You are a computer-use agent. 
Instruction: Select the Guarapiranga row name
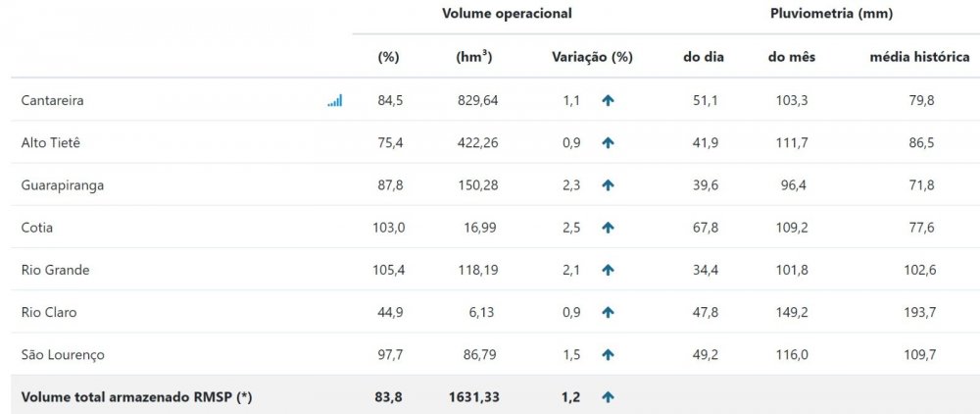tap(63, 185)
